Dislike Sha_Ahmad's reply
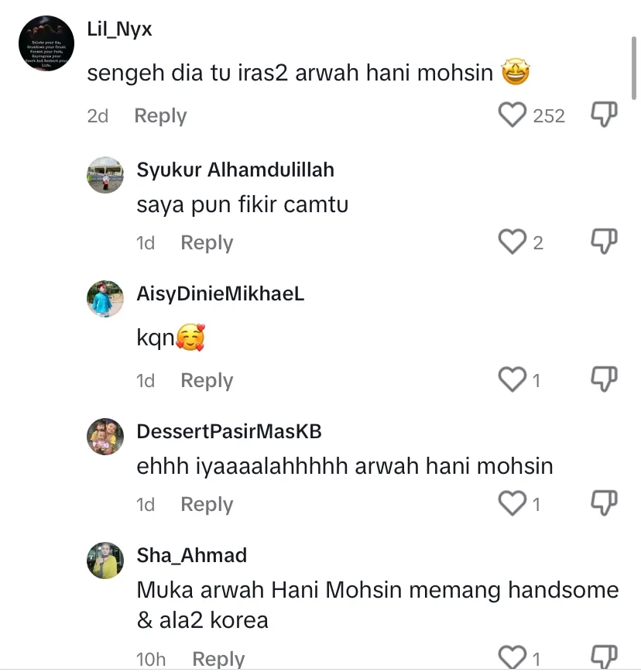Viewport: 641px width, 672px height. [604, 657]
